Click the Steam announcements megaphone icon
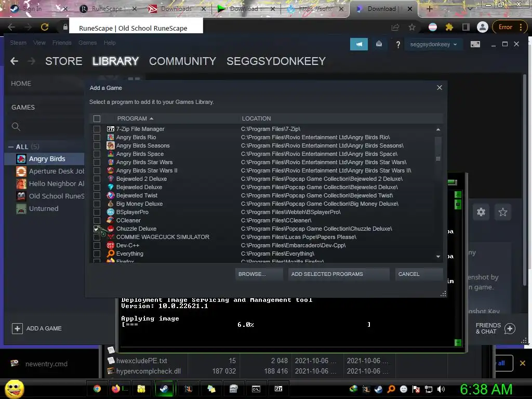This screenshot has height=399, width=532. point(359,44)
